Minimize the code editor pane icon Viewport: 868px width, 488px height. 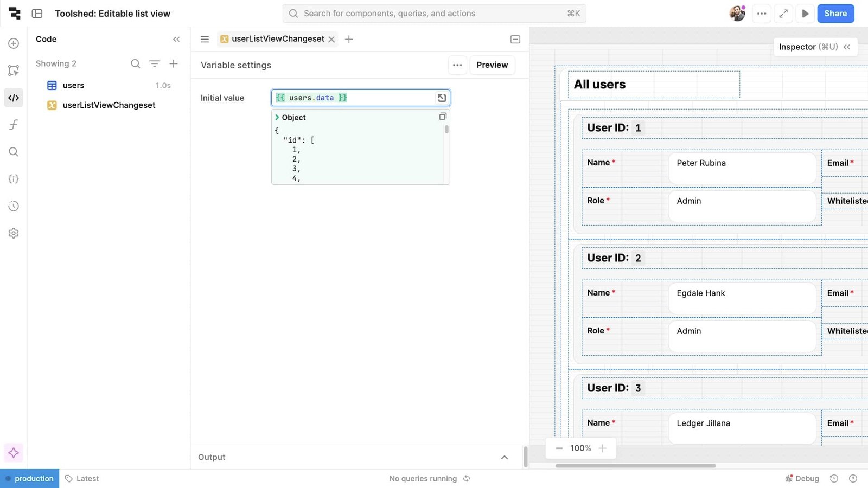point(515,39)
